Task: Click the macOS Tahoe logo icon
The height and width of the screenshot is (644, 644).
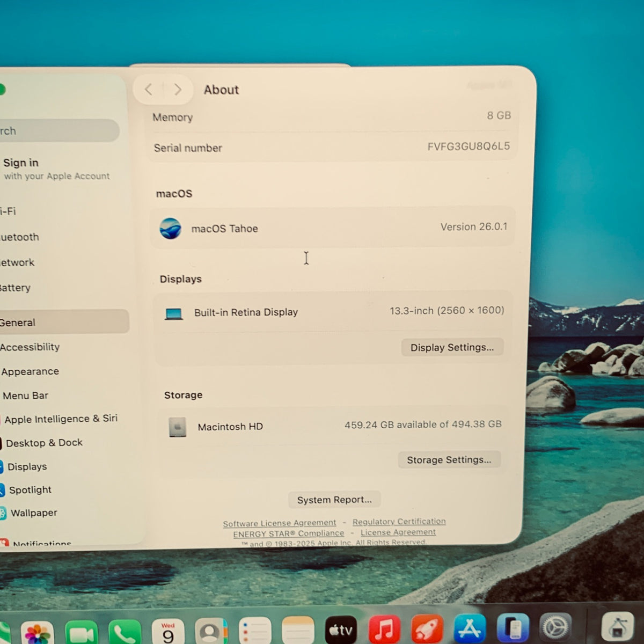Action: pyautogui.click(x=170, y=229)
